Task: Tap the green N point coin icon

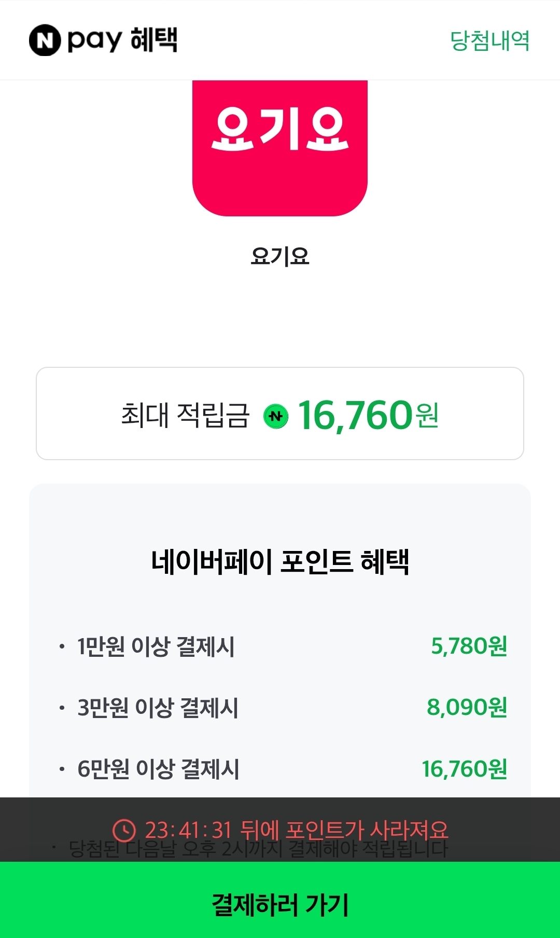Action: point(276,416)
